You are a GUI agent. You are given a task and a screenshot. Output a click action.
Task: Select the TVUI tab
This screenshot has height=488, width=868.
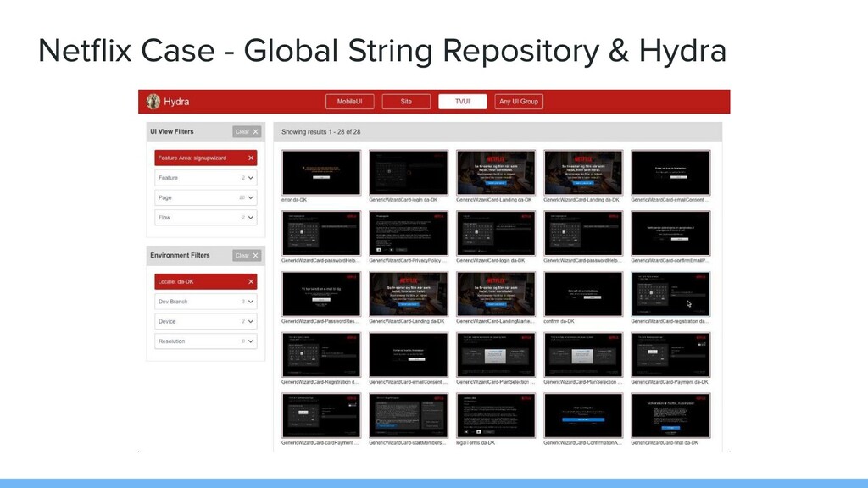[463, 102]
